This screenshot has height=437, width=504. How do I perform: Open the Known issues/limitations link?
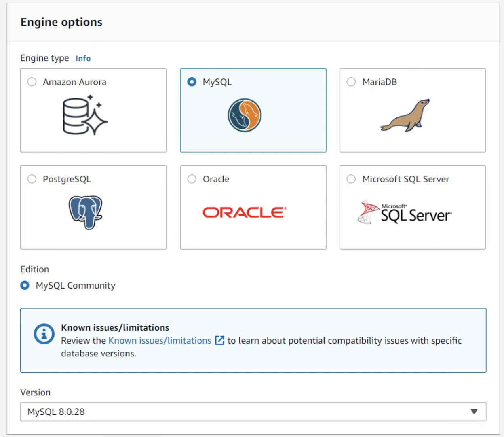(160, 340)
